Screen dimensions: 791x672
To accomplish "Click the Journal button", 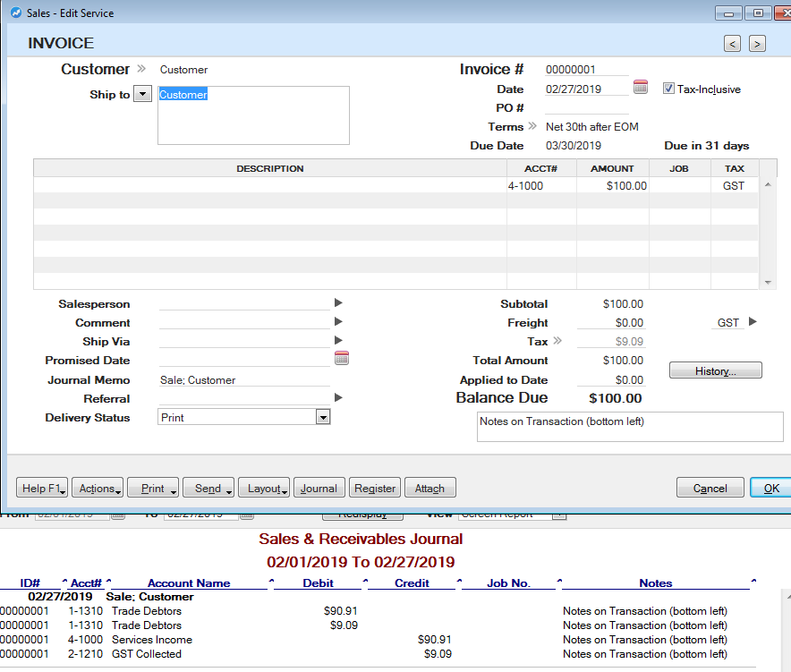I will tap(319, 489).
